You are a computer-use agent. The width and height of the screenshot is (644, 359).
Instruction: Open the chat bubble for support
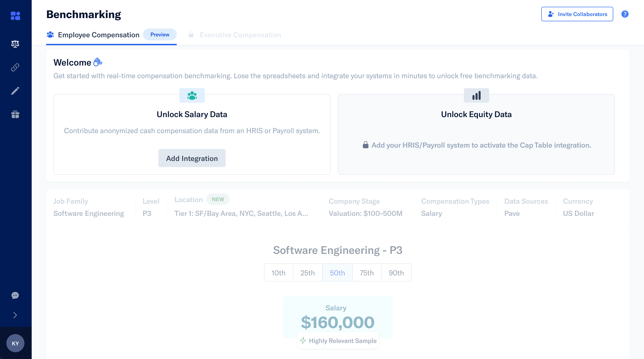(15, 295)
